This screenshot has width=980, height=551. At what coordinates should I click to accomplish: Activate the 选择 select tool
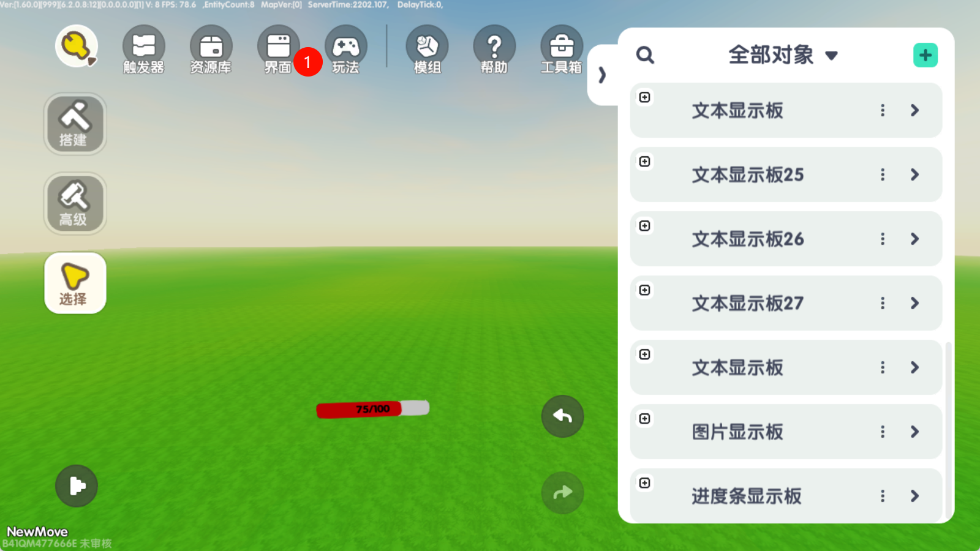pyautogui.click(x=75, y=283)
